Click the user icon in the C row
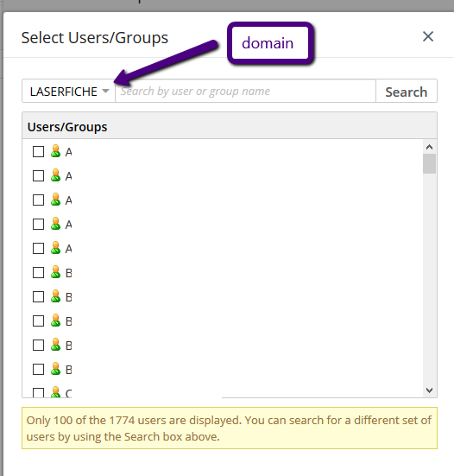The width and height of the screenshot is (454, 476). [55, 391]
